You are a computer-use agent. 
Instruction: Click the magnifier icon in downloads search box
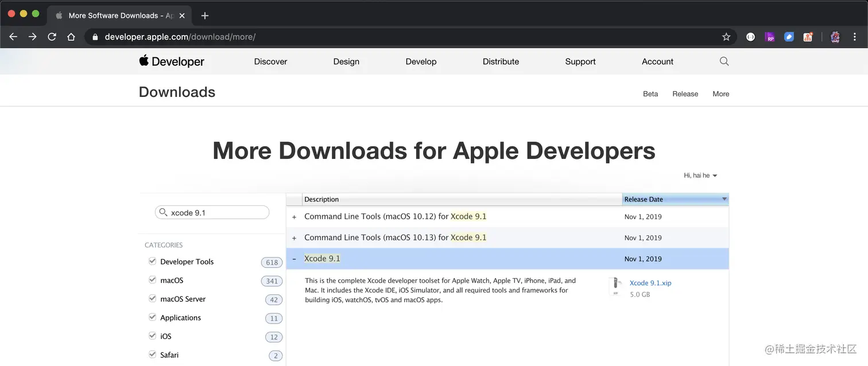pyautogui.click(x=163, y=212)
